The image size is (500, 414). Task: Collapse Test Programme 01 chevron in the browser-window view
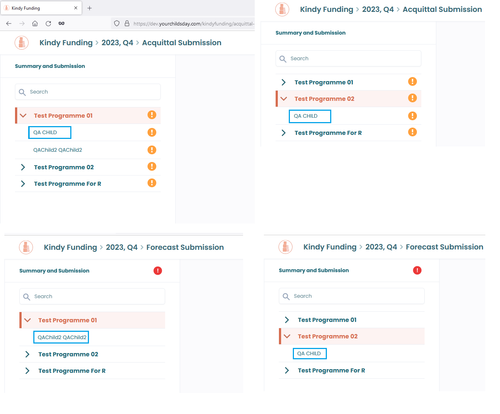[23, 115]
